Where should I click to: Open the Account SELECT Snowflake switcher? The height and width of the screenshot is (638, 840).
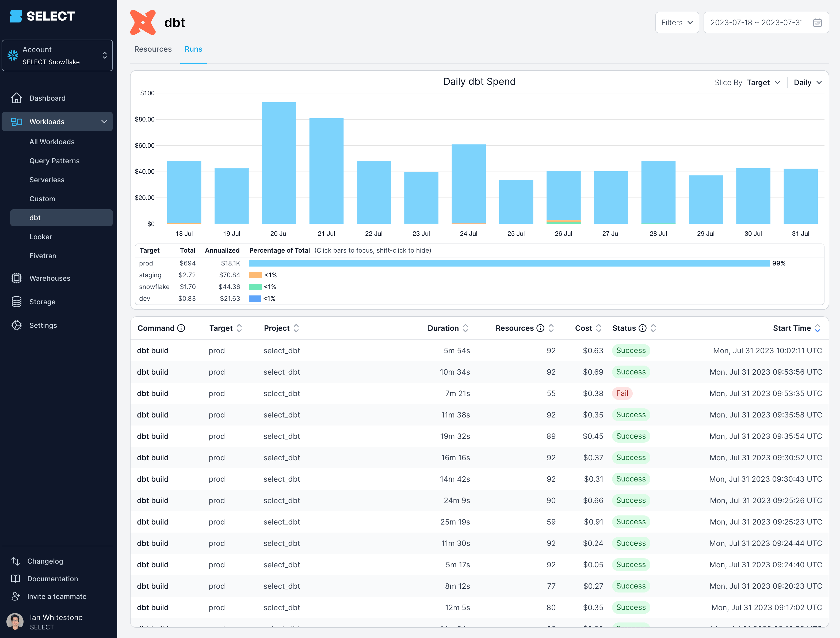click(x=57, y=55)
